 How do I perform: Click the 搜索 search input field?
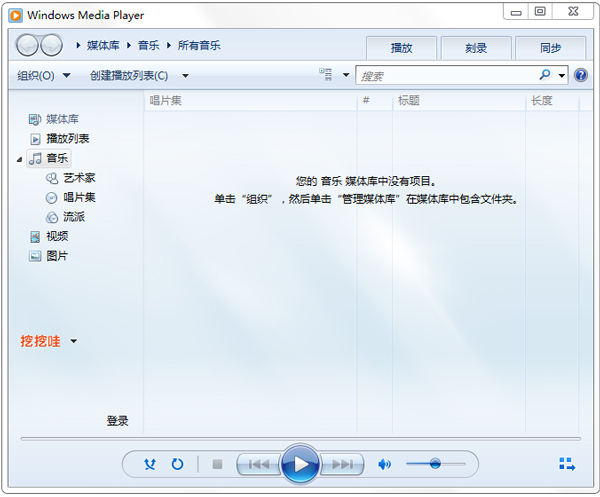pyautogui.click(x=447, y=75)
